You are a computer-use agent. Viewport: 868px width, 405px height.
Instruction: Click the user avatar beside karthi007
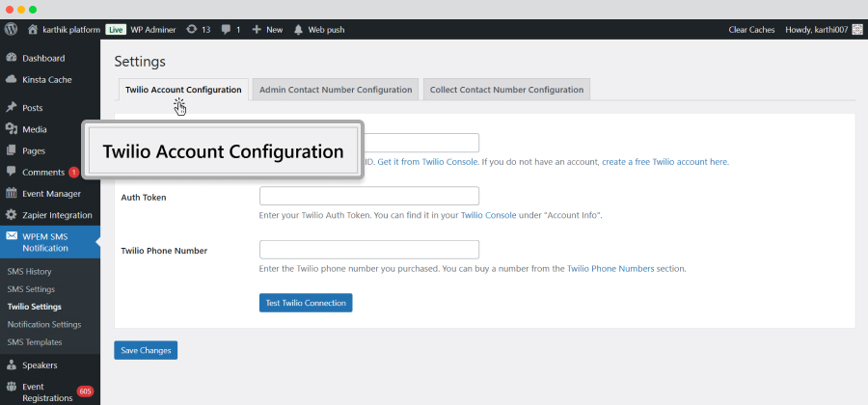tap(857, 30)
